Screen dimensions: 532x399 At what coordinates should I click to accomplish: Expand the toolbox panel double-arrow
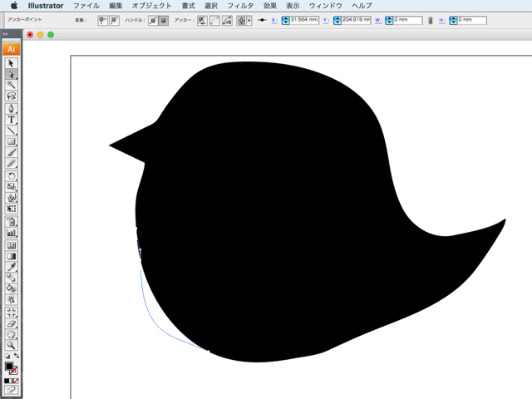4,34
